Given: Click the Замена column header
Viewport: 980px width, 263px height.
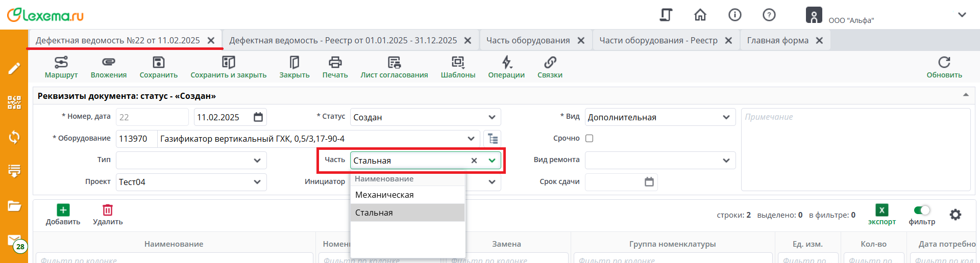Looking at the screenshot, I should pos(506,244).
